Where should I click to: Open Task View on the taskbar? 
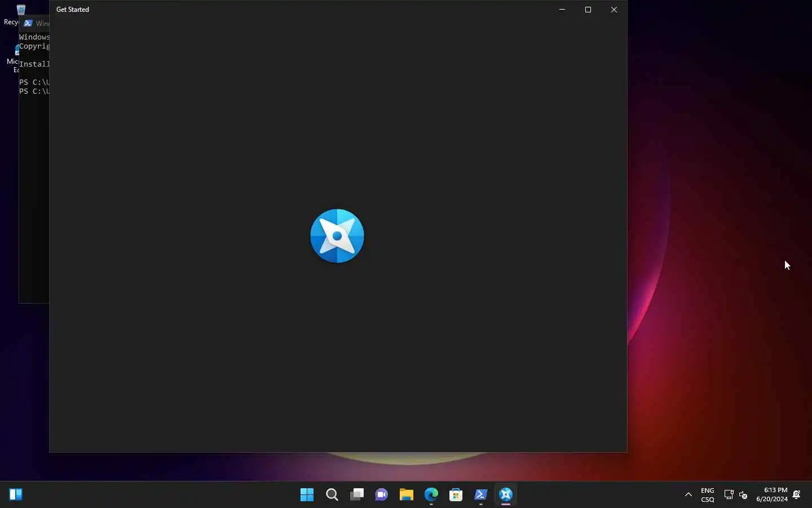click(x=357, y=495)
